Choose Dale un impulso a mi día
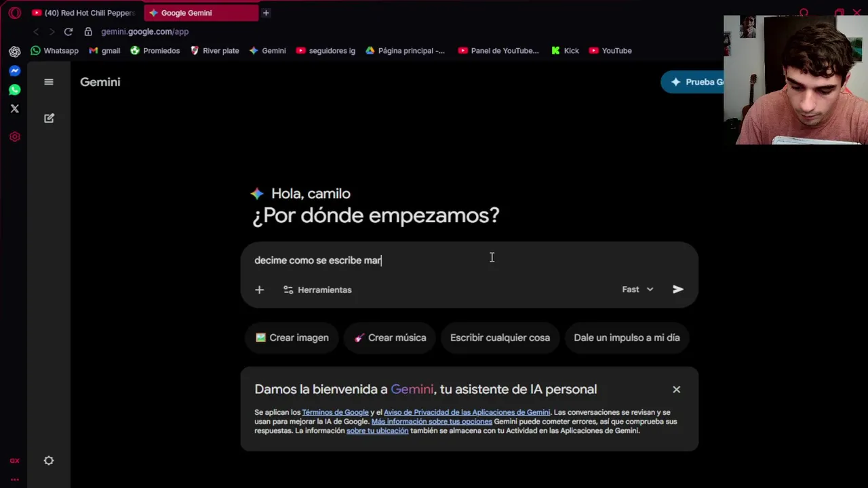Image resolution: width=868 pixels, height=488 pixels. [x=627, y=338]
